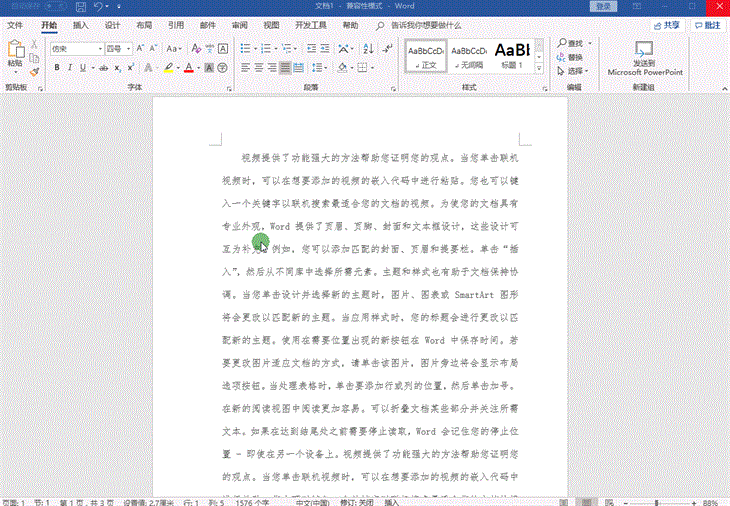
Task: Open the font size dropdown (四号)
Action: (118, 48)
